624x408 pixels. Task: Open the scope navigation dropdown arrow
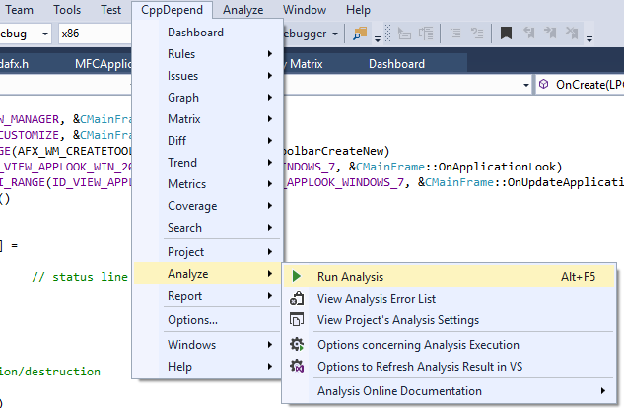(525, 85)
